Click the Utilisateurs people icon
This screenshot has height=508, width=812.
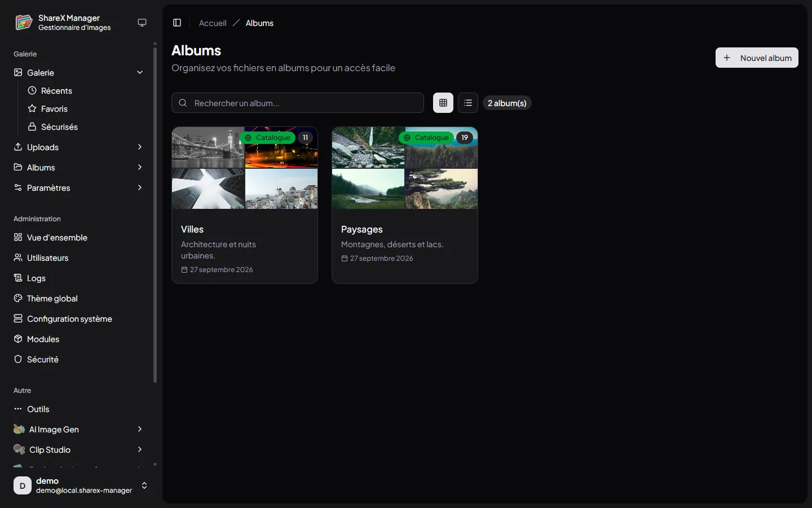pyautogui.click(x=18, y=257)
